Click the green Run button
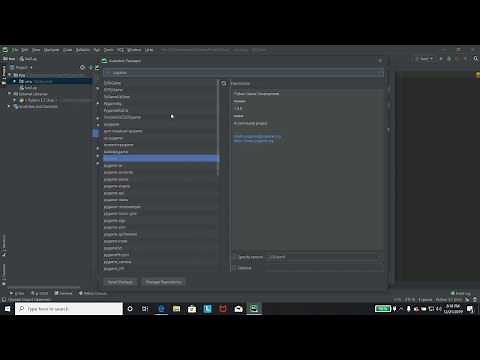 [x=441, y=59]
